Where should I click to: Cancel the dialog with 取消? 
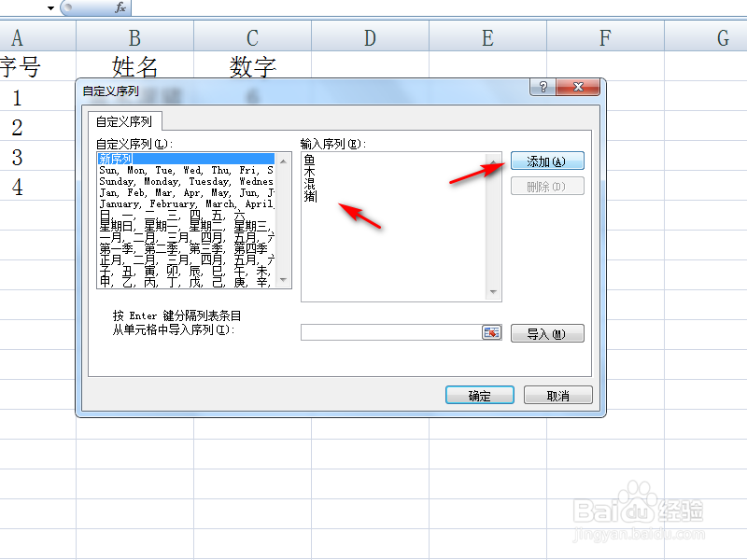(557, 395)
